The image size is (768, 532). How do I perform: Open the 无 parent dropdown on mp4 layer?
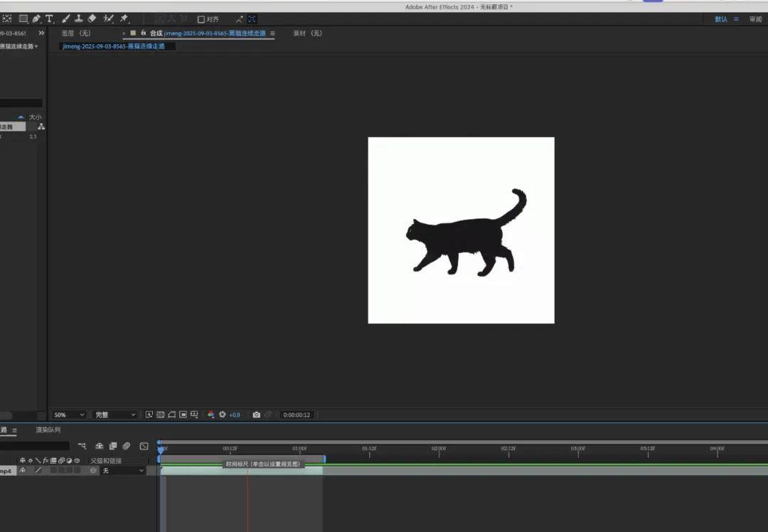pos(124,470)
